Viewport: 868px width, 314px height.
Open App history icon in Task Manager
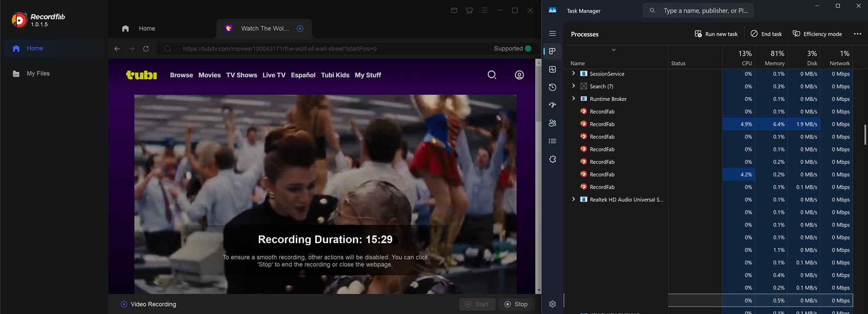pos(552,87)
